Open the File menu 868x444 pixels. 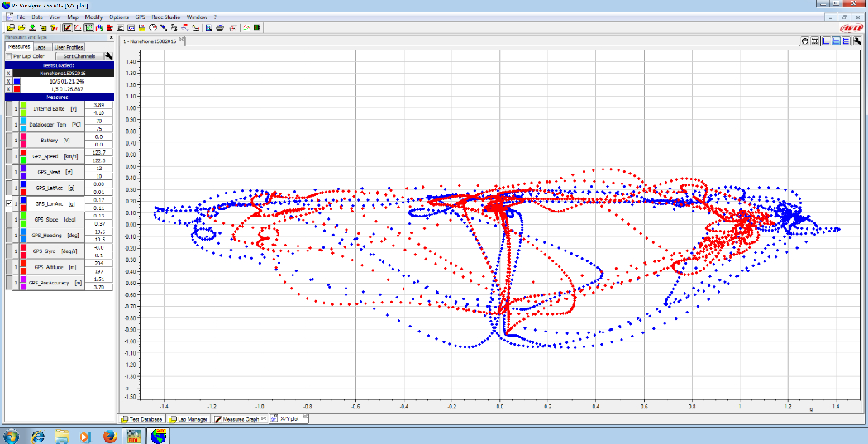coord(21,17)
